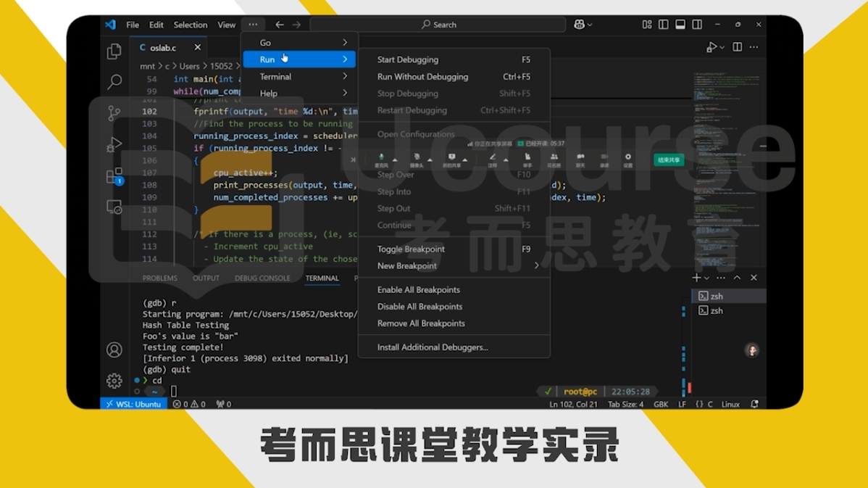
Task: Open Remote Explorer view
Action: click(x=114, y=207)
